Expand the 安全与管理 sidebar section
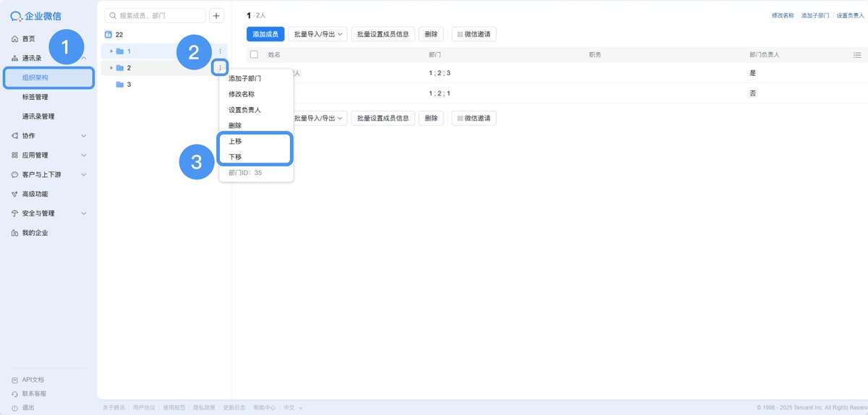The height and width of the screenshot is (415, 868). click(84, 213)
